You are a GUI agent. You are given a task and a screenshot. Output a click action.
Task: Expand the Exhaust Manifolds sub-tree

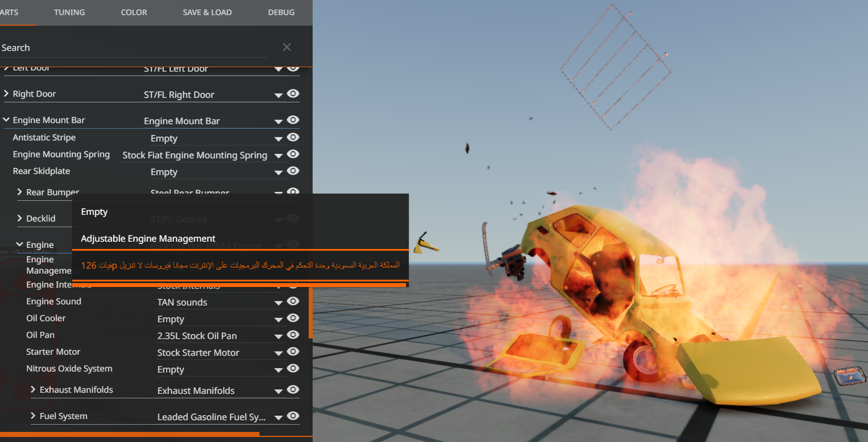pyautogui.click(x=33, y=389)
